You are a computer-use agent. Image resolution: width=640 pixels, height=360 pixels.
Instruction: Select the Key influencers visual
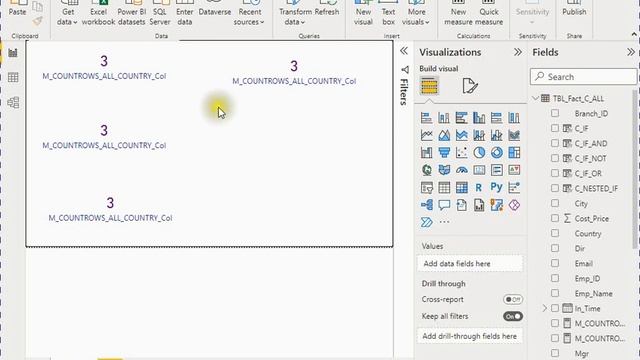[514, 187]
